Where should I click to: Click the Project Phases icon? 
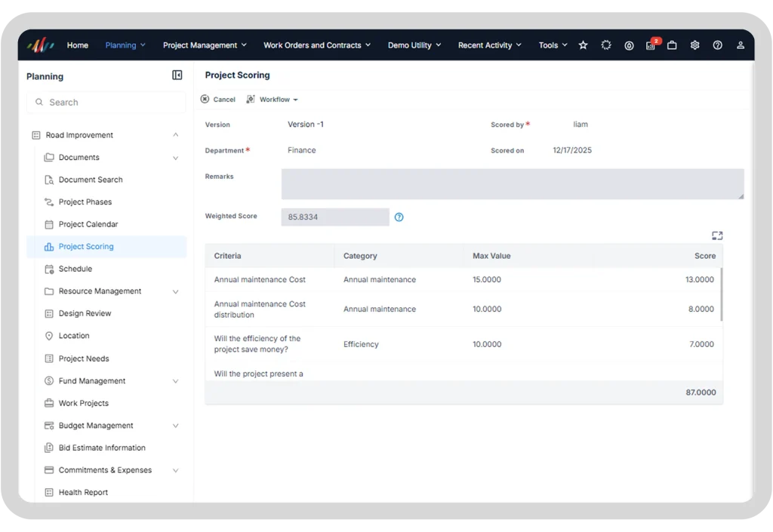point(49,202)
